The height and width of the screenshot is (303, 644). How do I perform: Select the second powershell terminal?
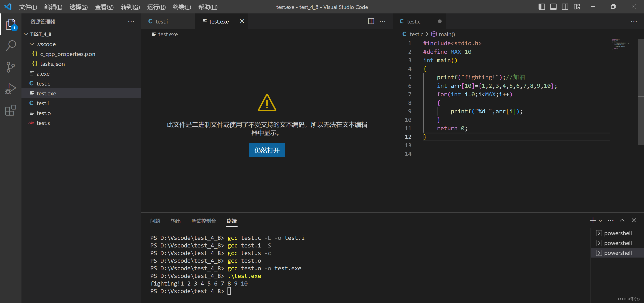click(617, 243)
